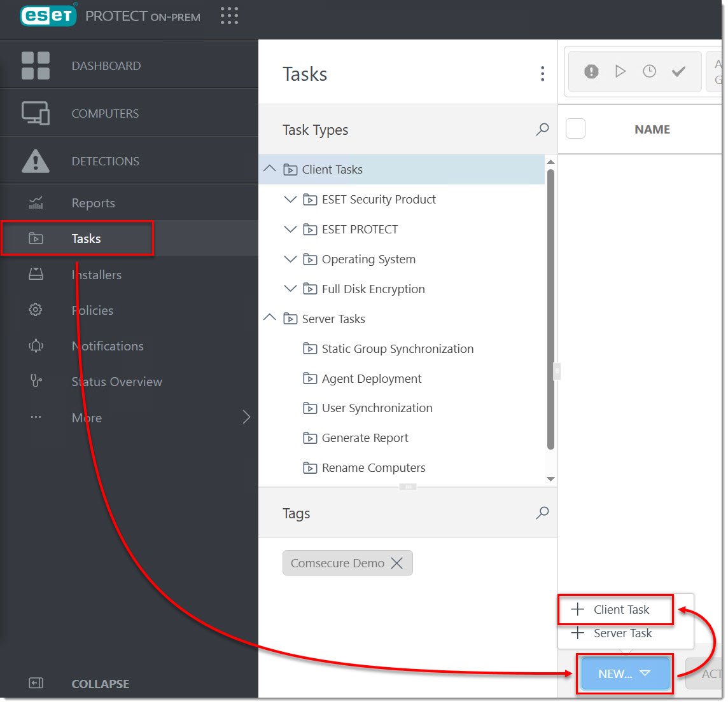Expand ESET Security Product node
728x704 pixels.
coord(290,199)
